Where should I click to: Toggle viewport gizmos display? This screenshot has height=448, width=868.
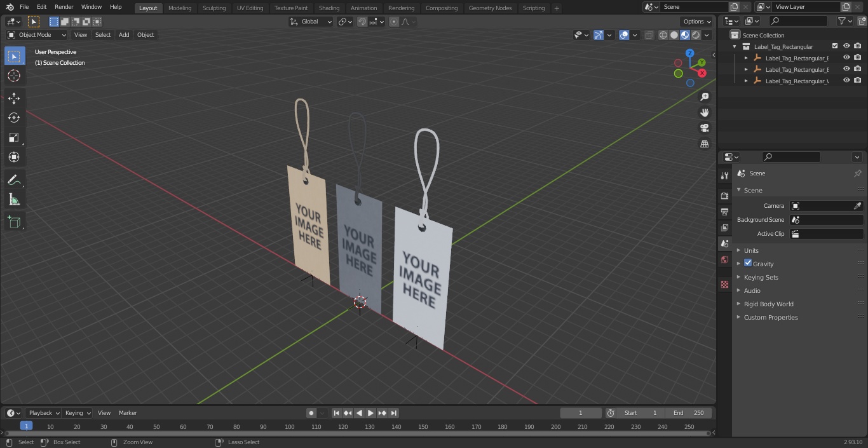point(599,35)
